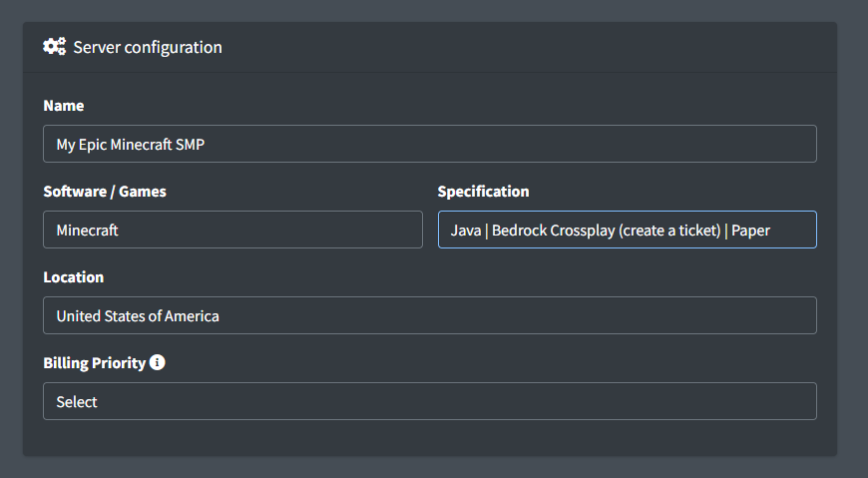Click the Server configuration header title
This screenshot has width=868, height=478.
coord(148,47)
